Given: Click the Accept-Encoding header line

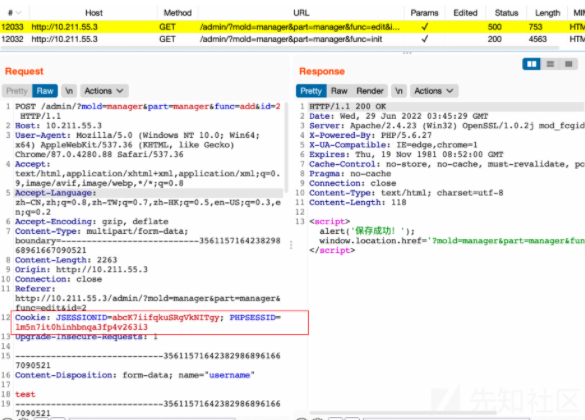Looking at the screenshot, I should 92,222.
